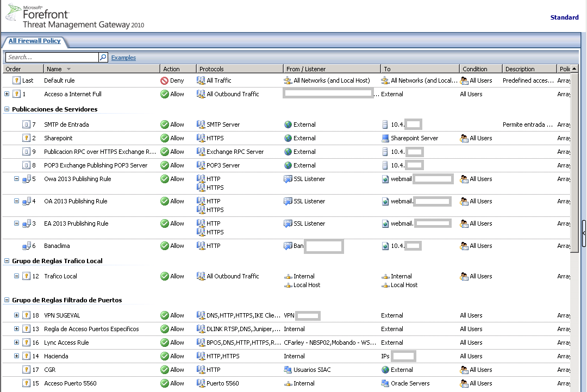Click the rule icon for SMTP de Entrada

pos(26,125)
